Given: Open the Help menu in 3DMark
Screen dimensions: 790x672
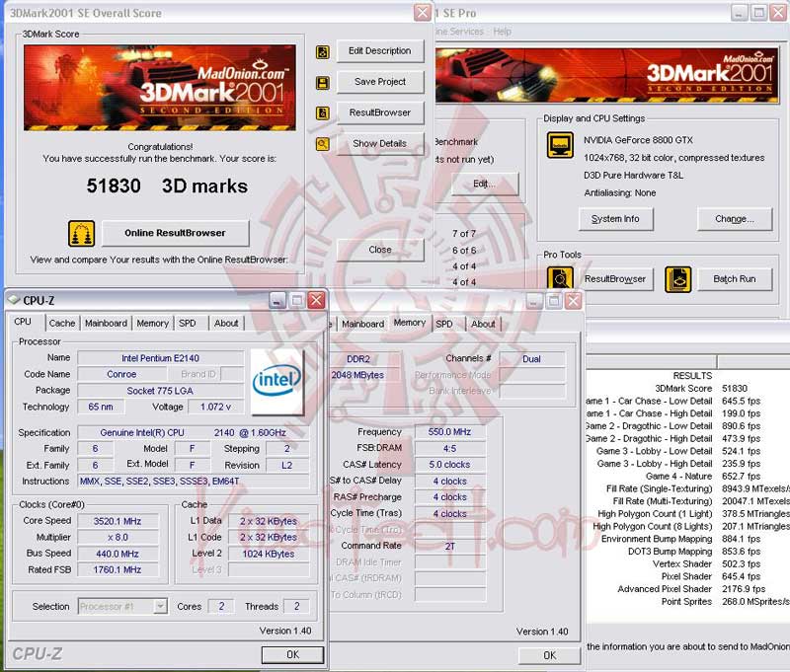Looking at the screenshot, I should (503, 32).
